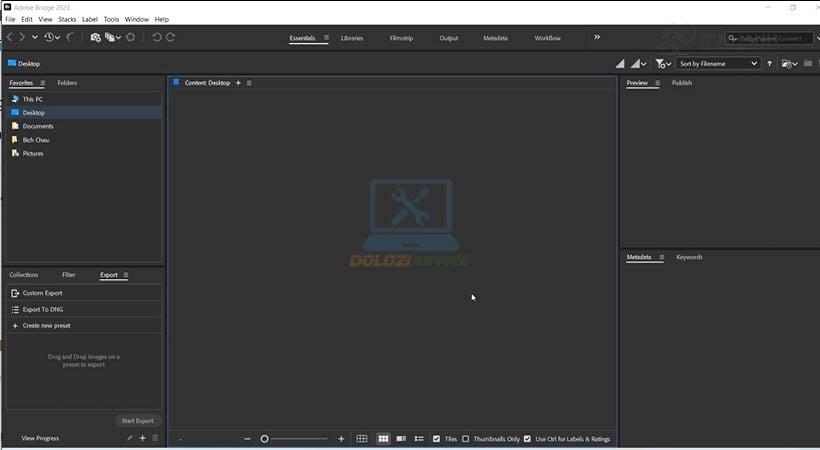The image size is (820, 450).
Task: Expand more workspaces double chevron
Action: [597, 37]
